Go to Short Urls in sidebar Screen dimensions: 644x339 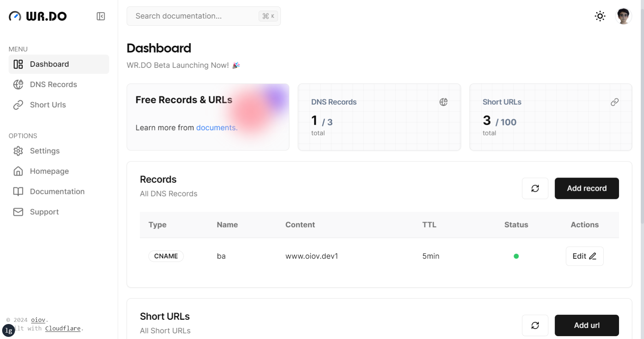point(48,105)
